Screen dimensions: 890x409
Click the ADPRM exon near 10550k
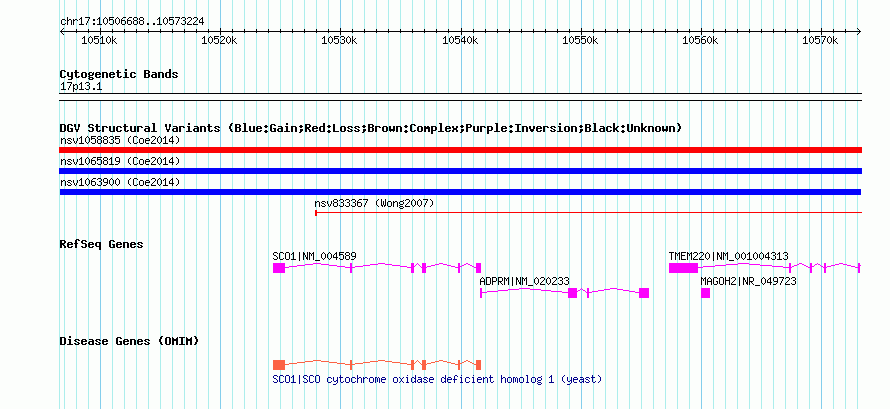[x=572, y=293]
